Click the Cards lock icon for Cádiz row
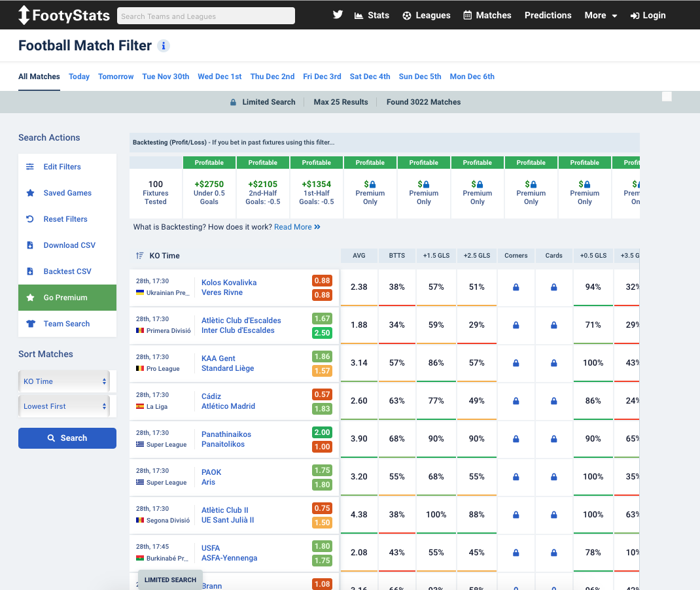Image resolution: width=700 pixels, height=590 pixels. point(553,401)
